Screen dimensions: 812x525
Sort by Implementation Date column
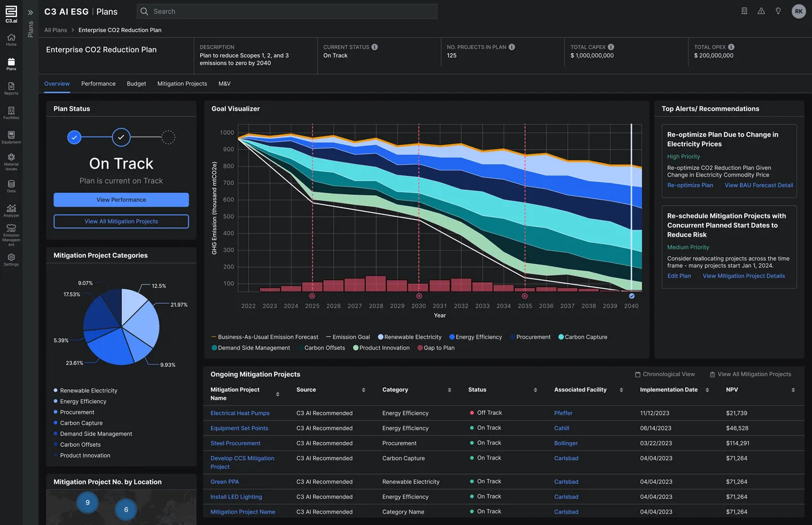[707, 390]
